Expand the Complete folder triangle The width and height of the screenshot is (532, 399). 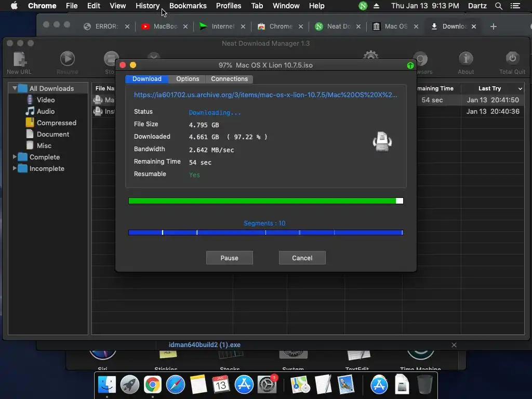tap(15, 157)
